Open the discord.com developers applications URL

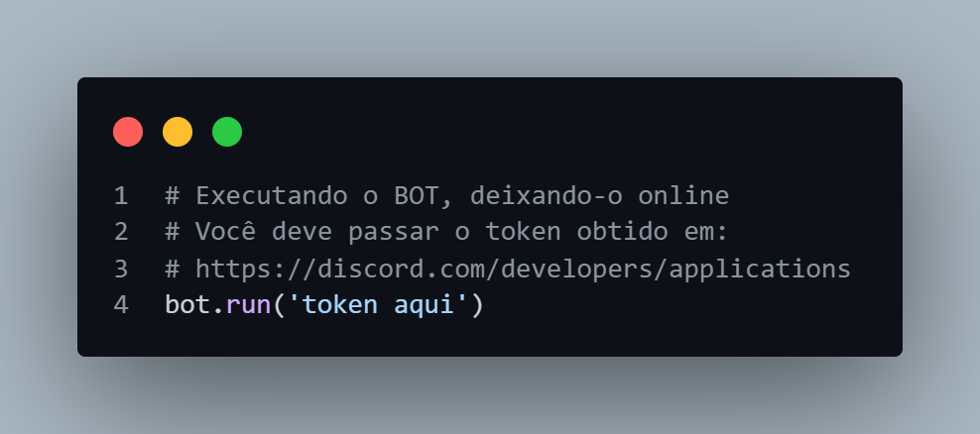tap(523, 270)
